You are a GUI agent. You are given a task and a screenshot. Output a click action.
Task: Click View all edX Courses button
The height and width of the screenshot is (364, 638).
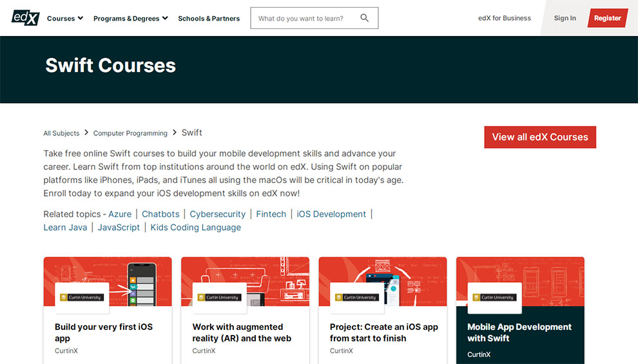[x=540, y=137]
